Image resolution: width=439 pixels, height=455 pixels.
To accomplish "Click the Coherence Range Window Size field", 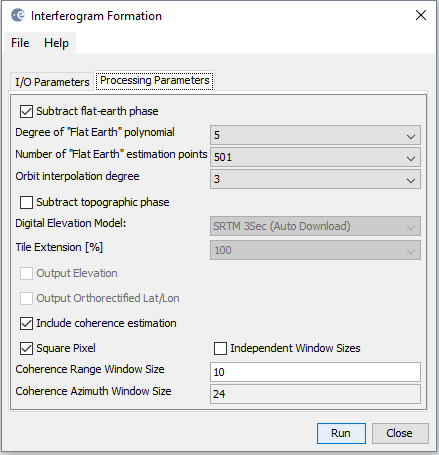I will point(315,372).
